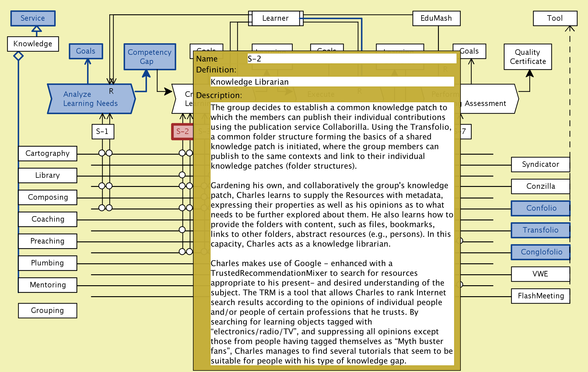Image resolution: width=588 pixels, height=372 pixels.
Task: Select the Tool concept box
Action: click(x=555, y=18)
